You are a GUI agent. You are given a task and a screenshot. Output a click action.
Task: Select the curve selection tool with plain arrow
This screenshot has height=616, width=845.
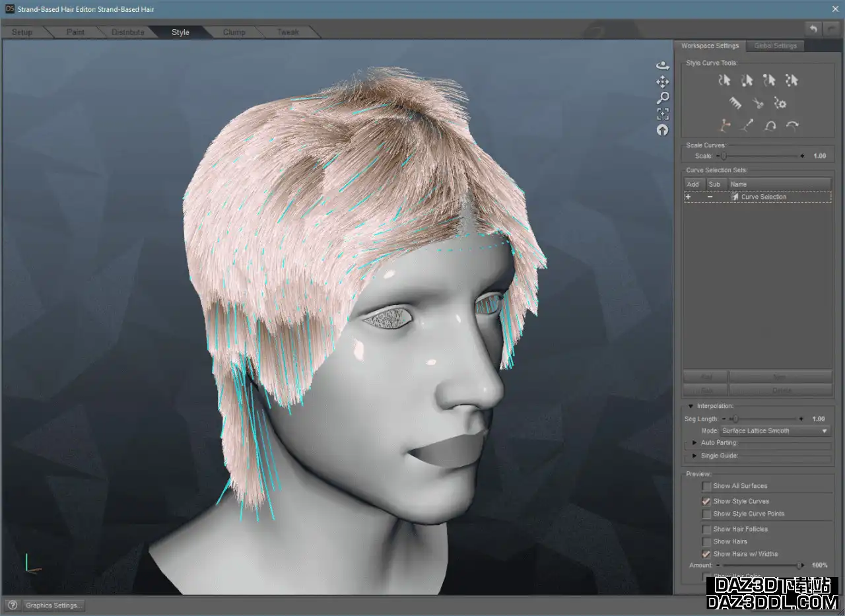[x=724, y=81]
